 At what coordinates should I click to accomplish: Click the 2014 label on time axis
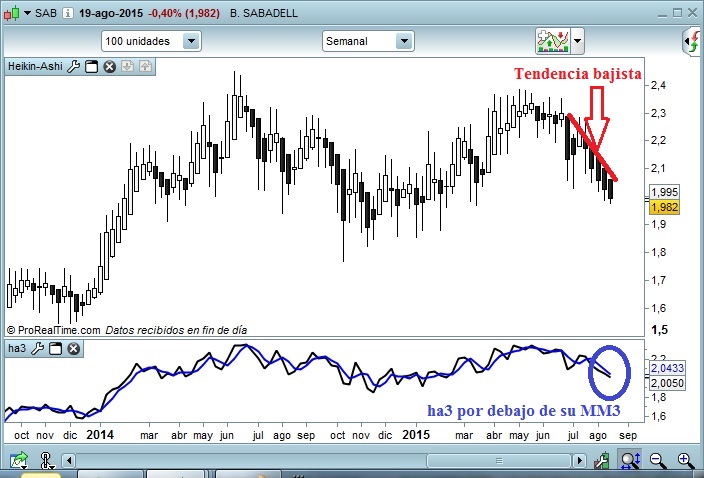(100, 434)
